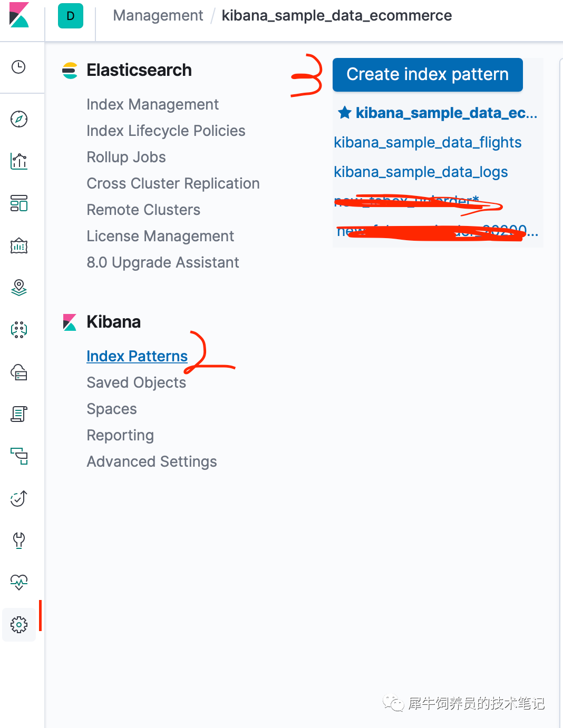Open Index Lifecycle Policies
This screenshot has width=563, height=728.
pos(166,131)
